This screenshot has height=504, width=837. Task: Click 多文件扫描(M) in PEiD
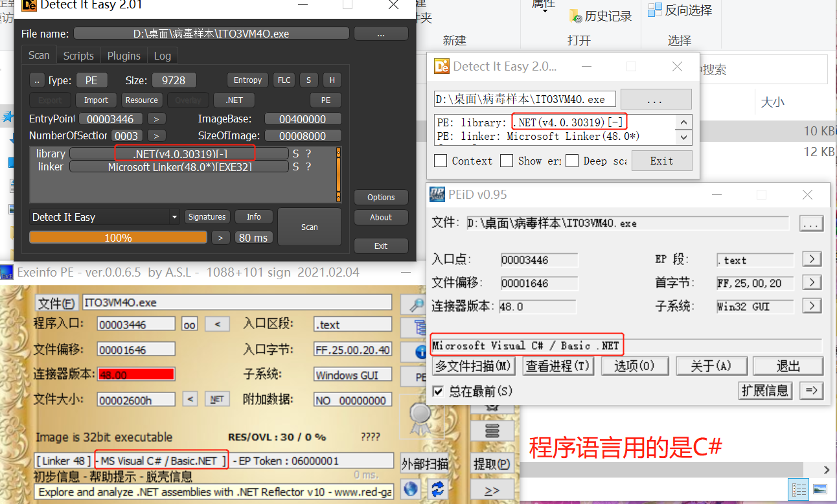click(x=474, y=366)
